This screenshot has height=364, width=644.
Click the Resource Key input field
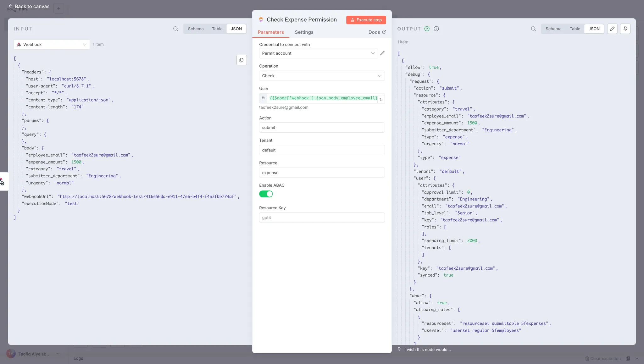coord(322,218)
